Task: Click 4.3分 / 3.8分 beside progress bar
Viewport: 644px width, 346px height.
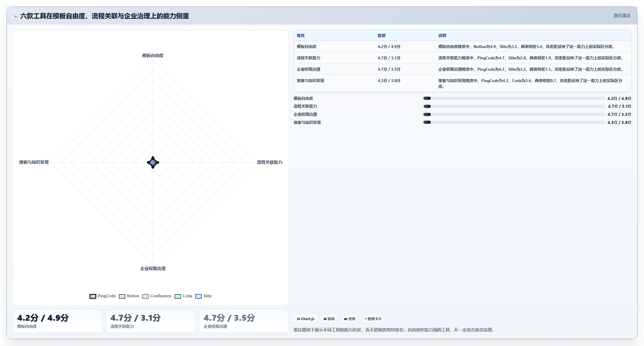Action: tap(619, 123)
